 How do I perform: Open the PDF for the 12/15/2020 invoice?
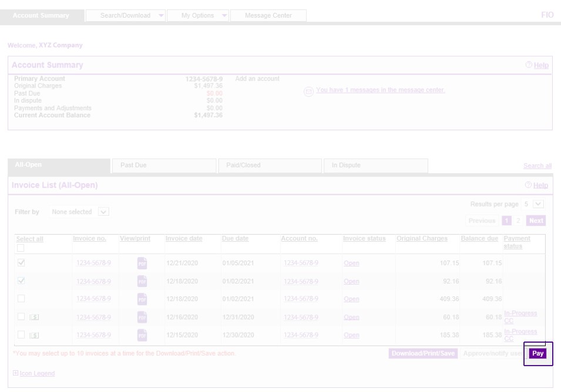point(142,335)
